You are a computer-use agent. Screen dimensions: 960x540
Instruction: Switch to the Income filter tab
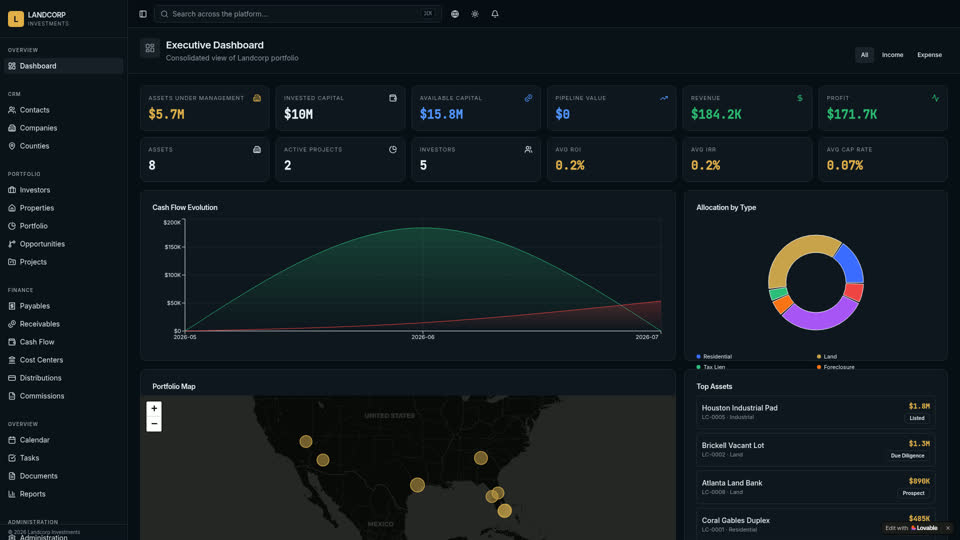click(x=893, y=55)
